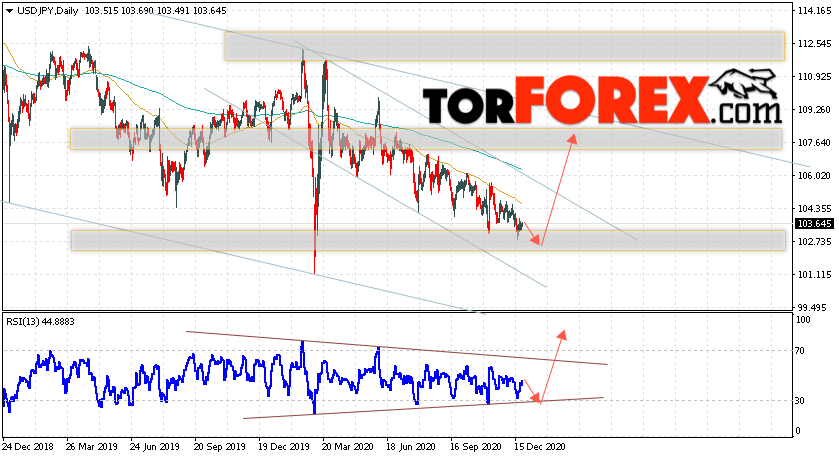Select date label 24 Jun 2019
This screenshot has height=458, width=839.
155,446
